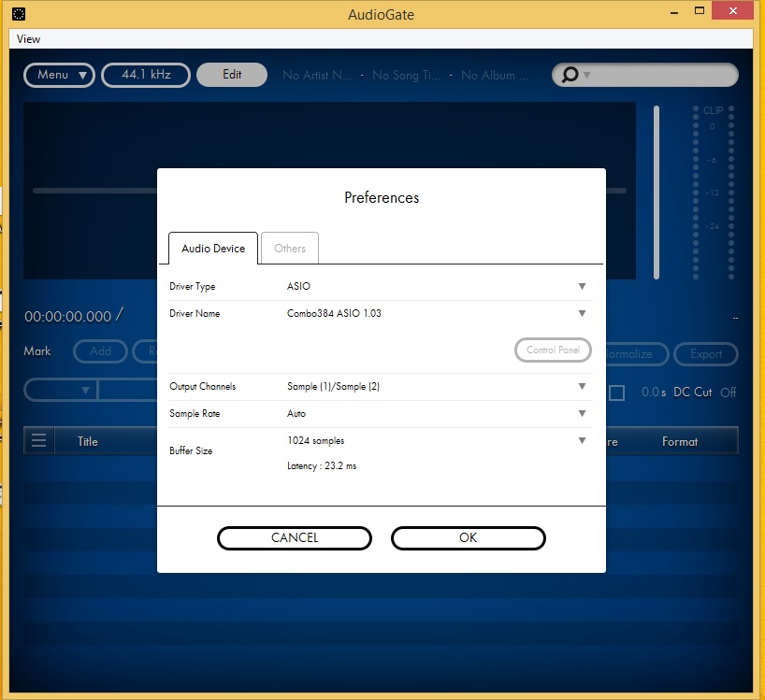Expand the Sample Rate dropdown arrow

click(582, 413)
